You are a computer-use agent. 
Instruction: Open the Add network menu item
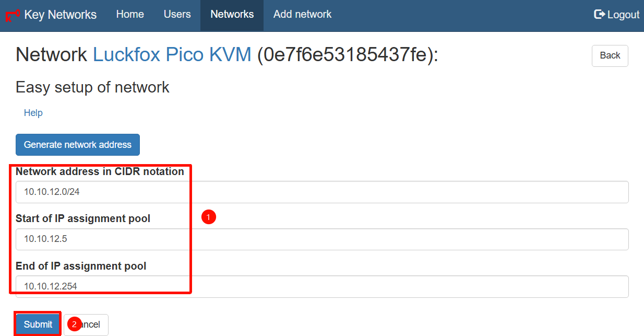click(302, 15)
